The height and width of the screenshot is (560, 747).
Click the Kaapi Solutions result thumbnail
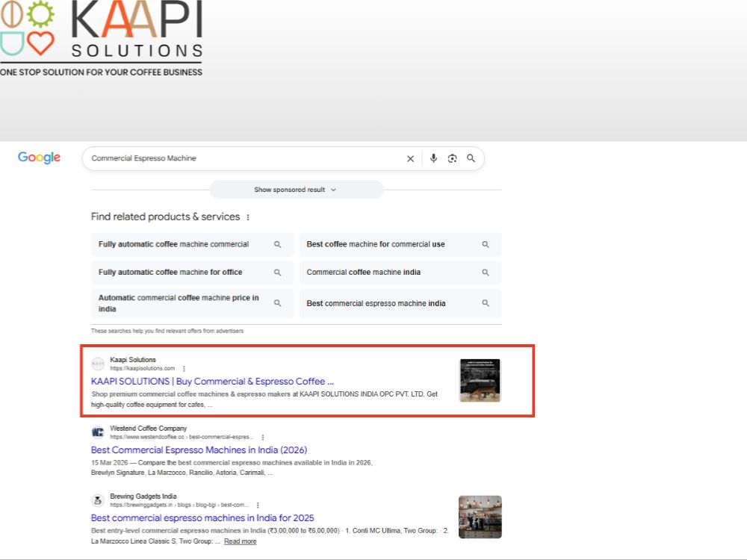point(480,381)
